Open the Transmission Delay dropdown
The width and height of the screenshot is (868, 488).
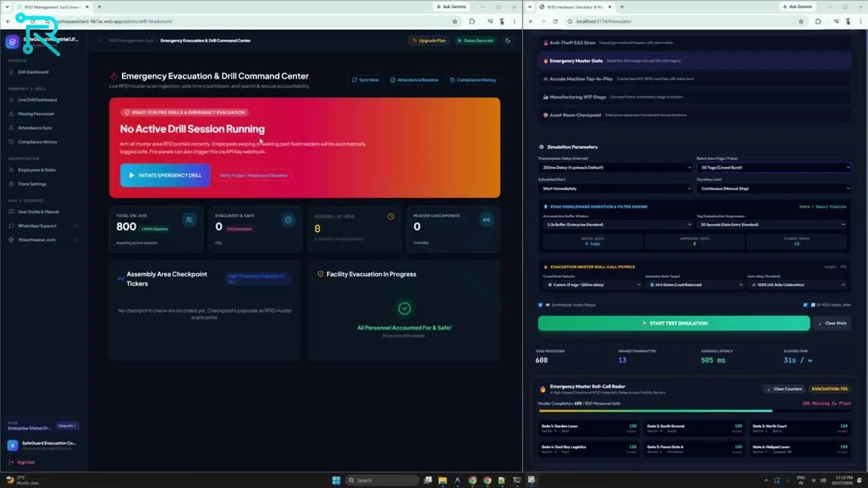pyautogui.click(x=615, y=167)
